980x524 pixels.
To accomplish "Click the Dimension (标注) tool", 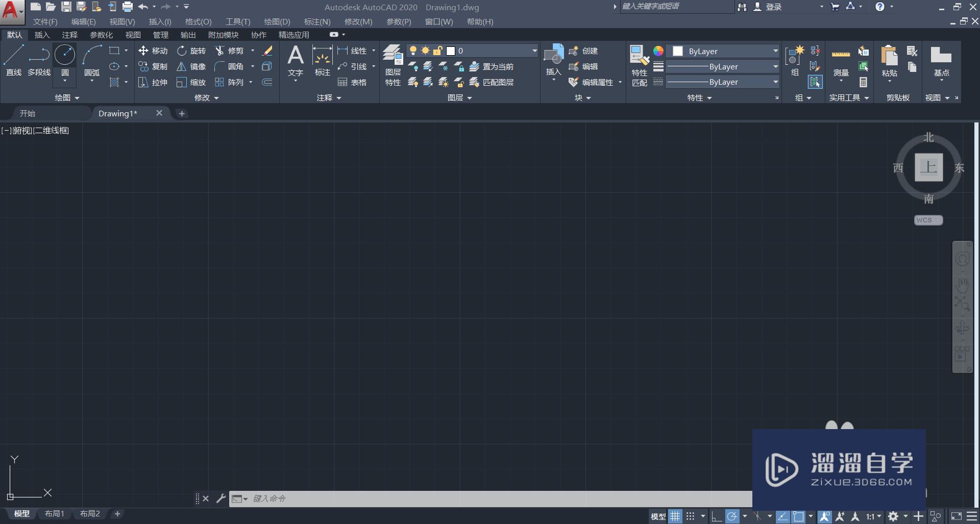I will (323, 61).
